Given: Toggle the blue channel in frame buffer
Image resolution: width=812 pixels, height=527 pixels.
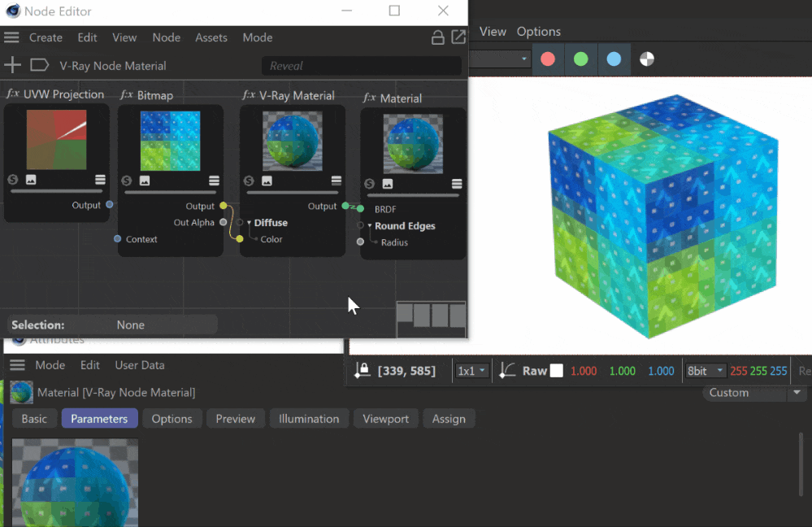Looking at the screenshot, I should (614, 59).
